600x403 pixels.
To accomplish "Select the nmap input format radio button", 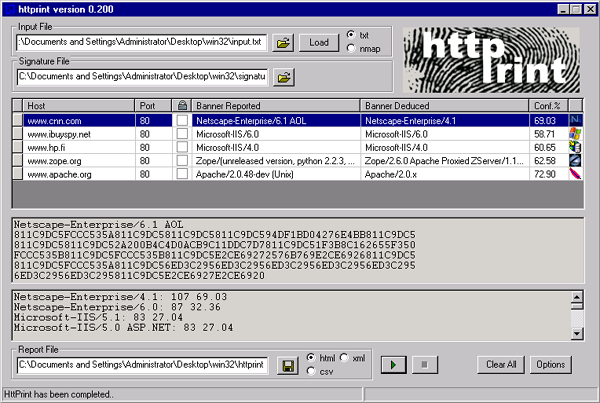I will coord(350,48).
